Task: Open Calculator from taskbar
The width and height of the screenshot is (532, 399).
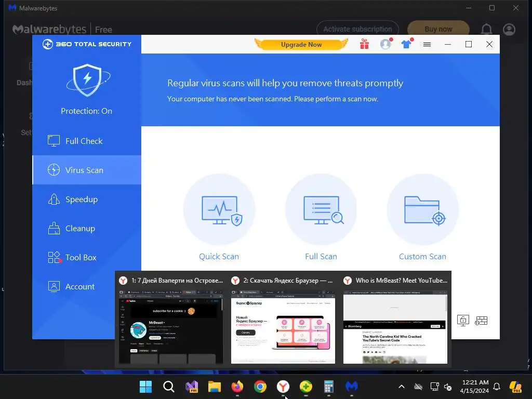Action: point(329,387)
